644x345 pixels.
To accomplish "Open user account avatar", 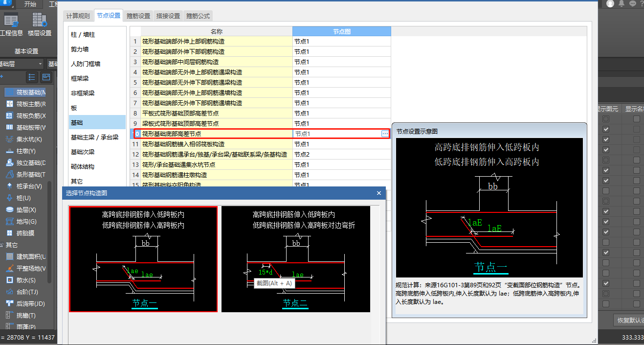I will click(610, 3).
